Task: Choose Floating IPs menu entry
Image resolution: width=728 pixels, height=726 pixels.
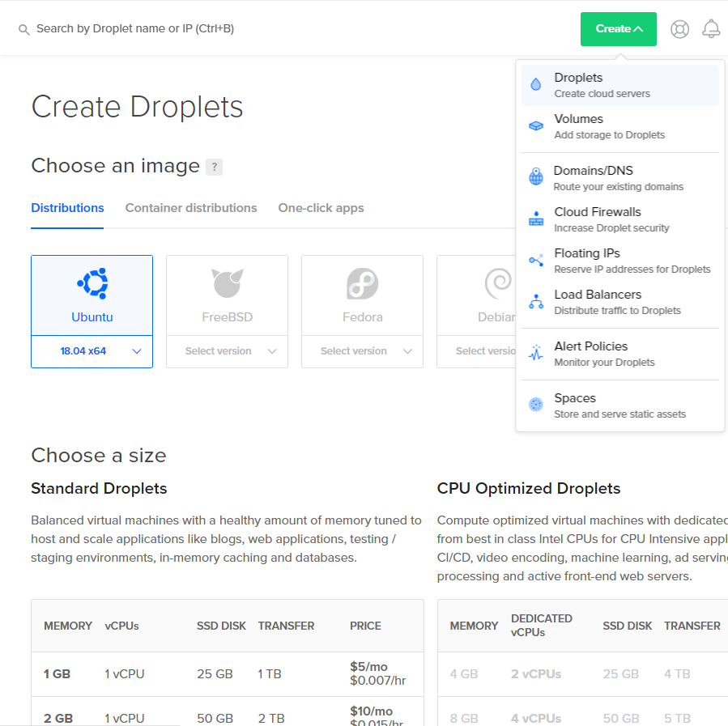Action: tap(619, 261)
